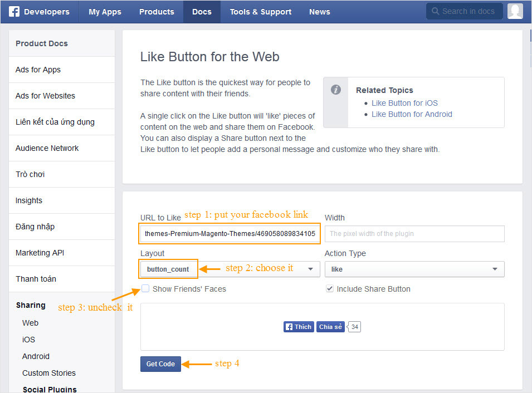Select Android under Sharing
This screenshot has width=532, height=393.
pyautogui.click(x=36, y=356)
